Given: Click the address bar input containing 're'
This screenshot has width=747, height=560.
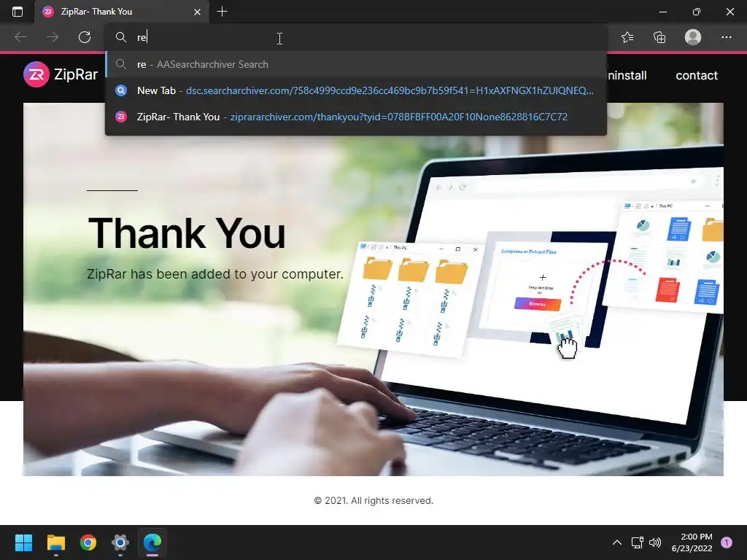Looking at the screenshot, I should [x=356, y=37].
